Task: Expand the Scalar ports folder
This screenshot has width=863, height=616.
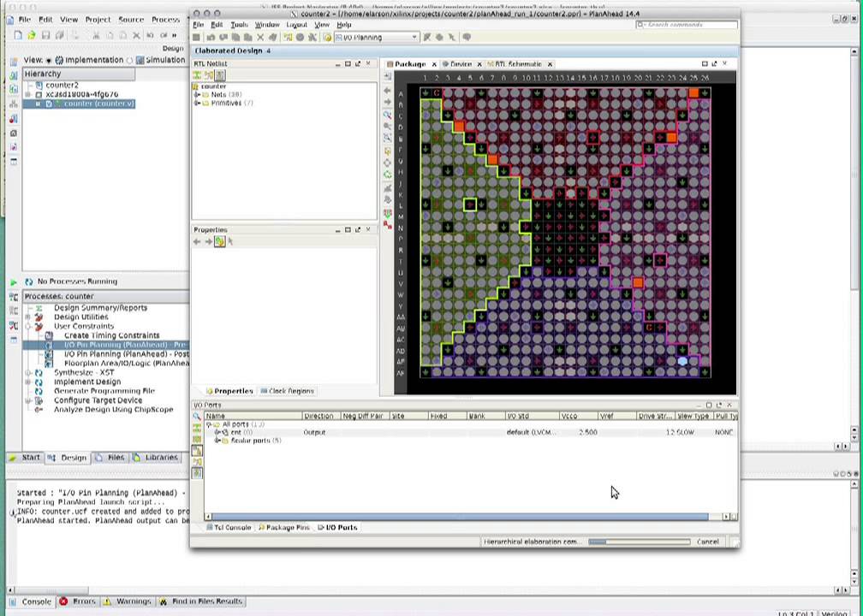Action: pos(217,441)
